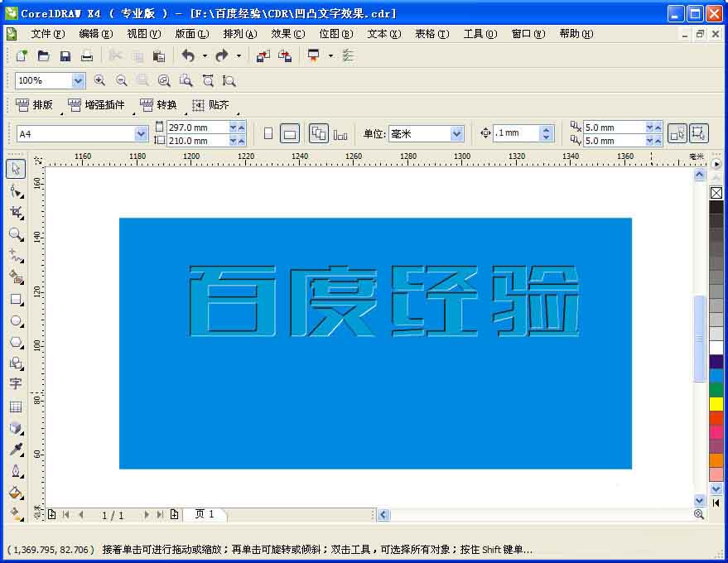728x563 pixels.
Task: Select the Outline pen tool
Action: [17, 471]
